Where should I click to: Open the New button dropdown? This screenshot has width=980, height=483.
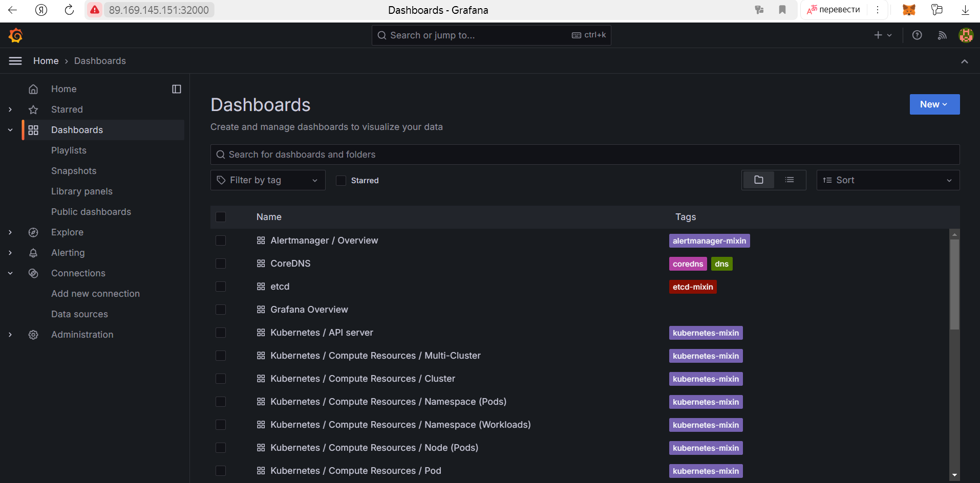click(934, 104)
